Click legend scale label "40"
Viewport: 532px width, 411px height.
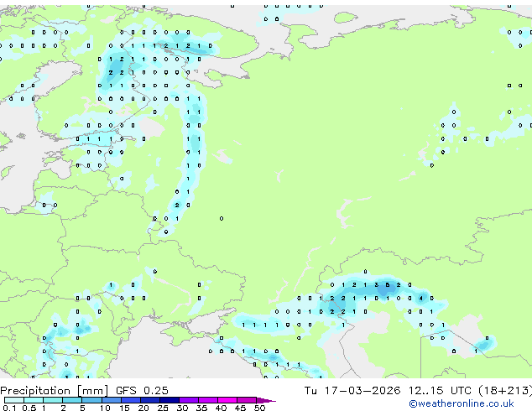pos(221,408)
